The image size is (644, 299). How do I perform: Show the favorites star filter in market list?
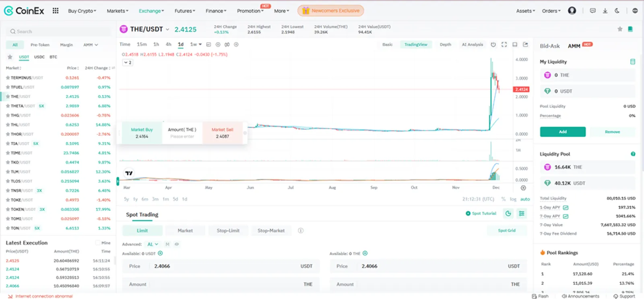10,57
